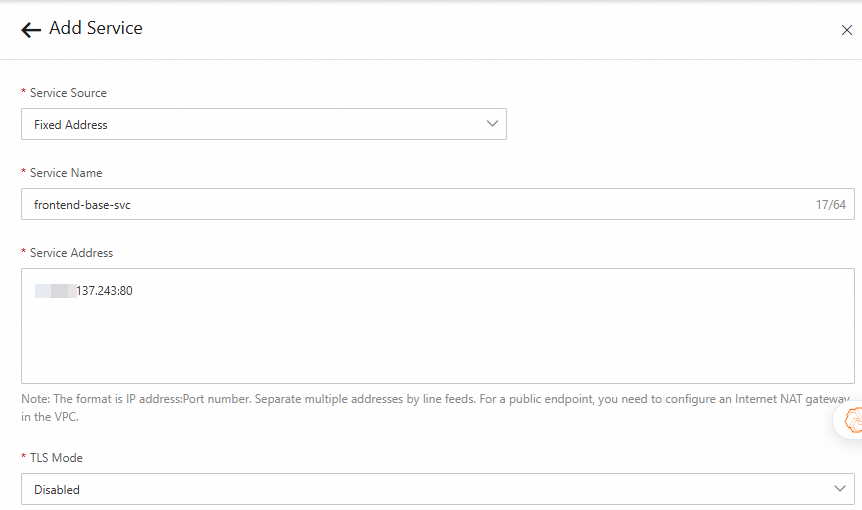Close the Add Service panel

pos(847,30)
